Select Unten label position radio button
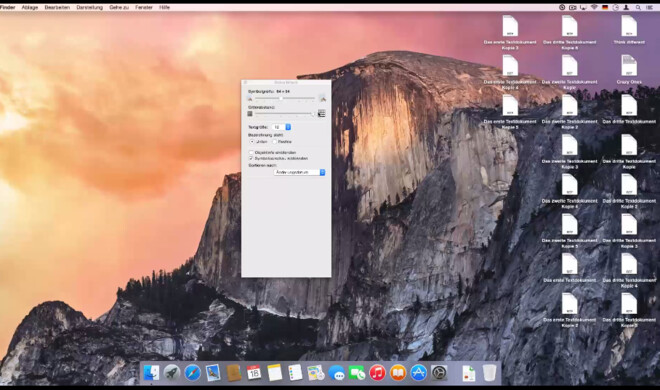 [x=252, y=142]
